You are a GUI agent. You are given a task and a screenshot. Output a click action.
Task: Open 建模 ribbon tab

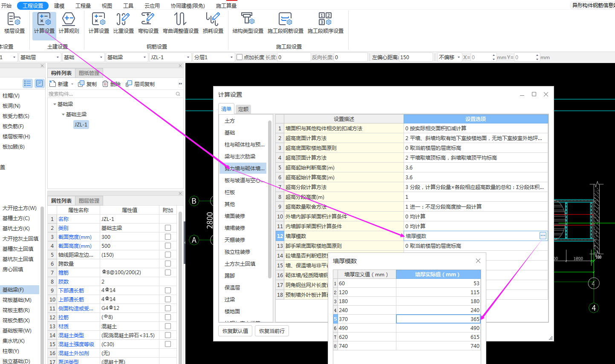coord(59,6)
